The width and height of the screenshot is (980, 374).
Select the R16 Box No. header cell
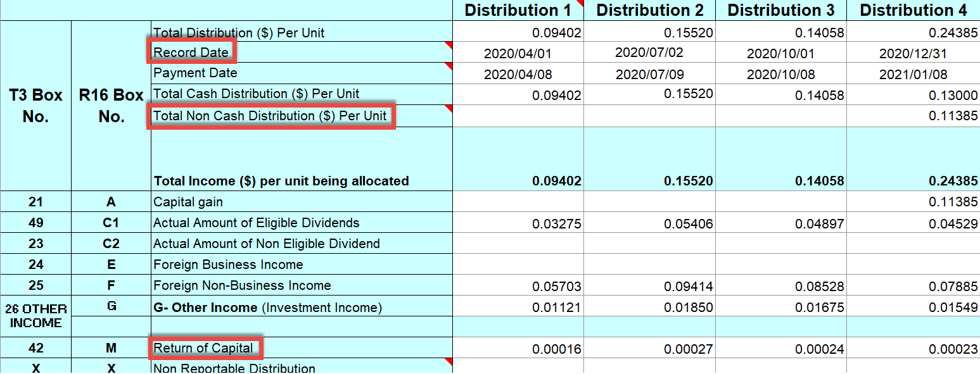click(x=111, y=106)
